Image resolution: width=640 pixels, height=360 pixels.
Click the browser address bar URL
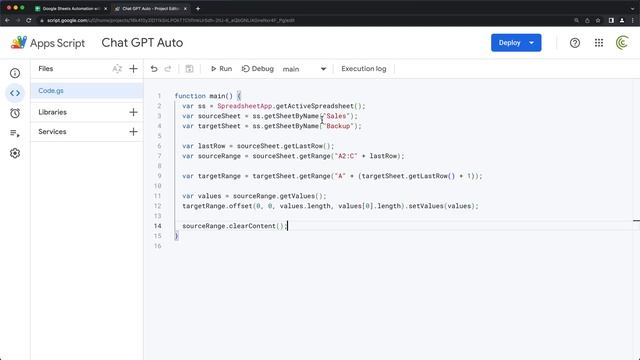(x=171, y=20)
